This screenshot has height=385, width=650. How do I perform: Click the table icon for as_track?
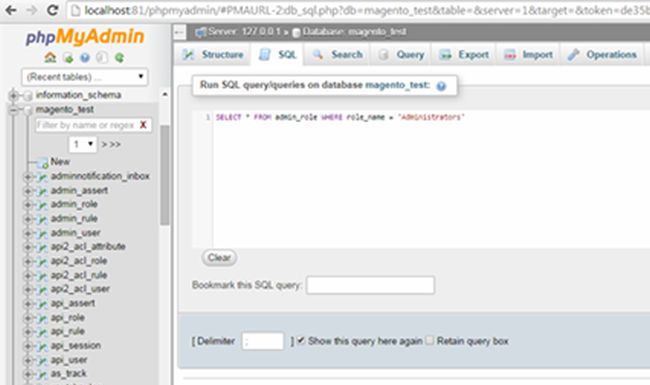[42, 374]
